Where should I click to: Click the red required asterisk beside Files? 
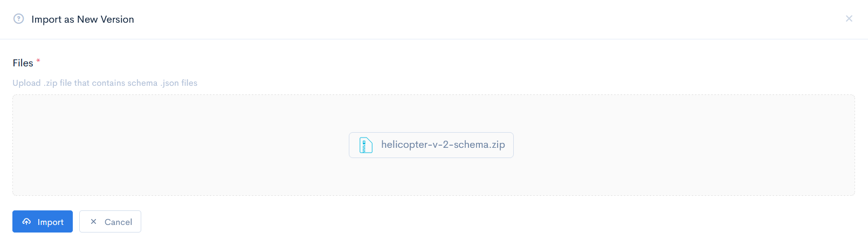point(38,61)
